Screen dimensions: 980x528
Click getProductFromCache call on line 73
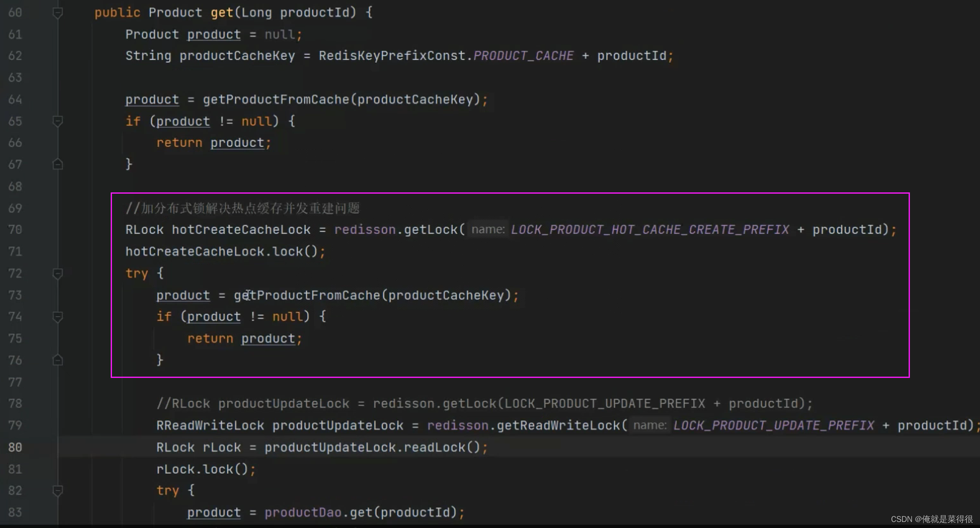[x=307, y=295]
